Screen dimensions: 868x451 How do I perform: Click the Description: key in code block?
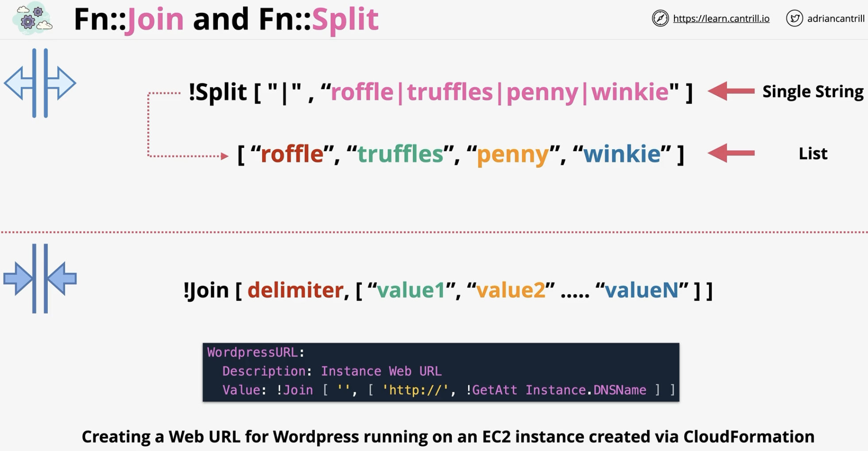point(267,371)
